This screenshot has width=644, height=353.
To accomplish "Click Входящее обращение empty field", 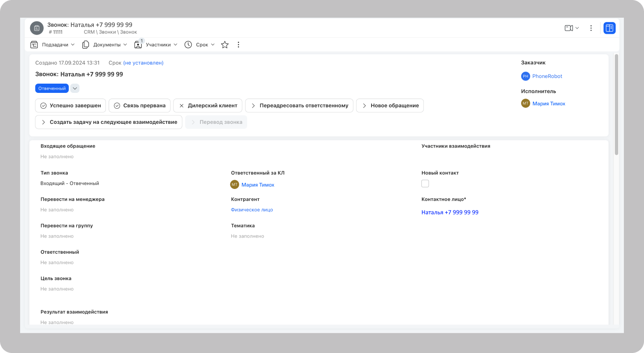I will coord(57,157).
